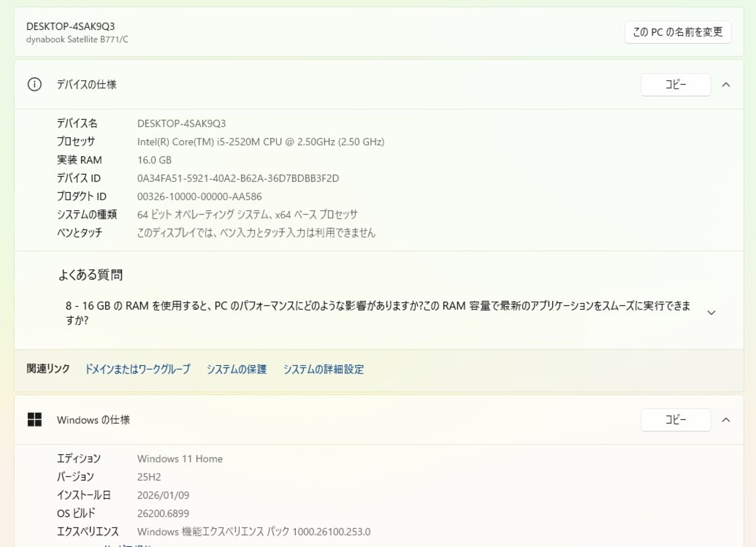The height and width of the screenshot is (547, 756).
Task: Click the バージョン value 25H2
Action: click(149, 477)
